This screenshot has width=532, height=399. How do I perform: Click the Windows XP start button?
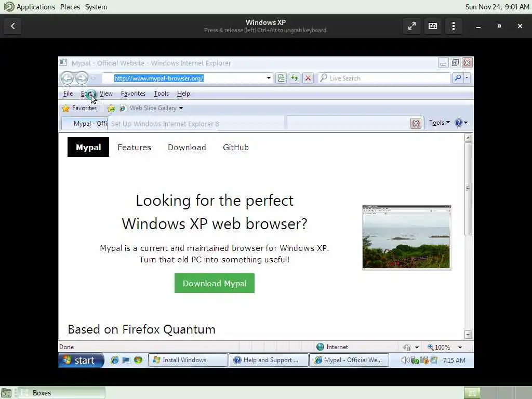pyautogui.click(x=81, y=360)
